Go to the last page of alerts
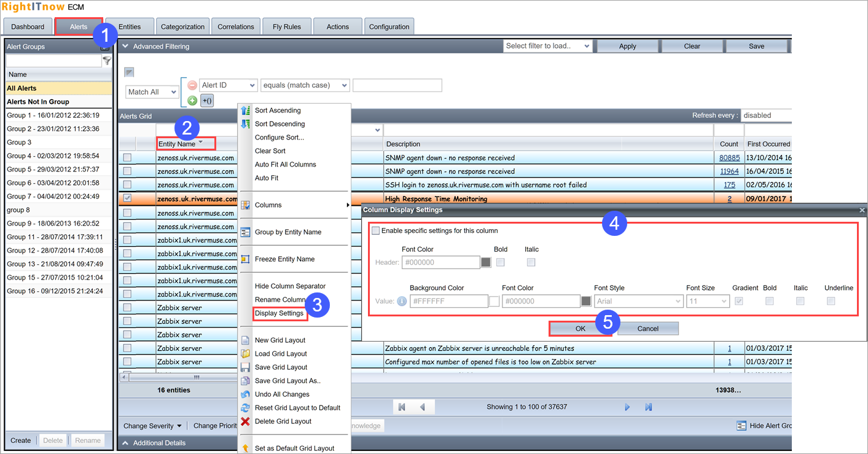868x454 pixels. [x=648, y=407]
